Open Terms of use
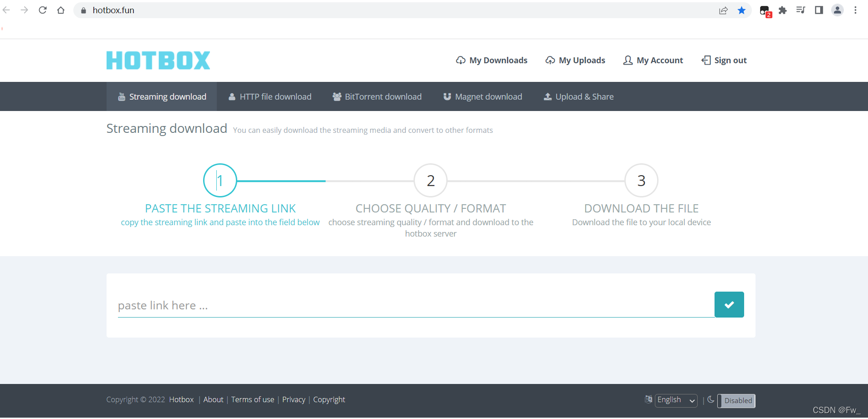 [253, 400]
